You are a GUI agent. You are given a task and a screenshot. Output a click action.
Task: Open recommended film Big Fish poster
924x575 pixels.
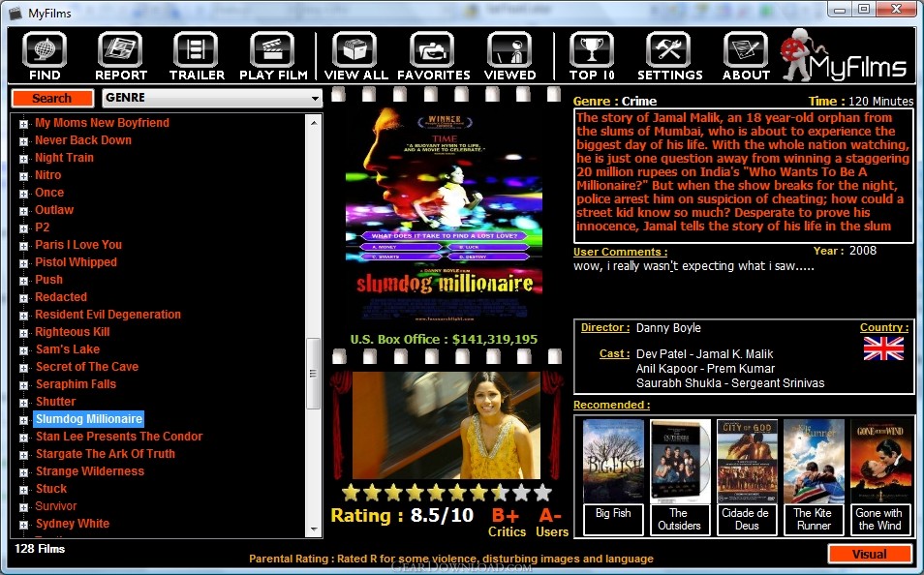click(613, 461)
